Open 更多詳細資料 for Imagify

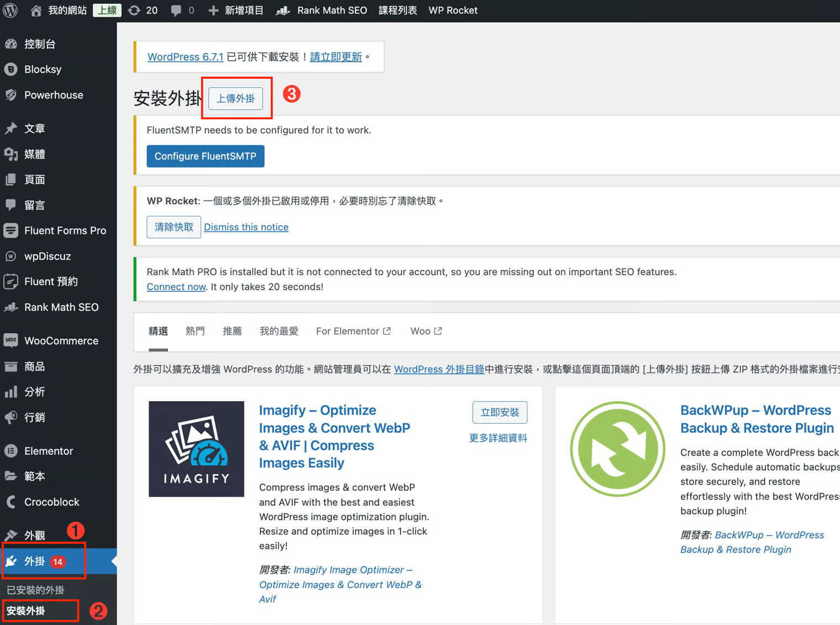[498, 438]
